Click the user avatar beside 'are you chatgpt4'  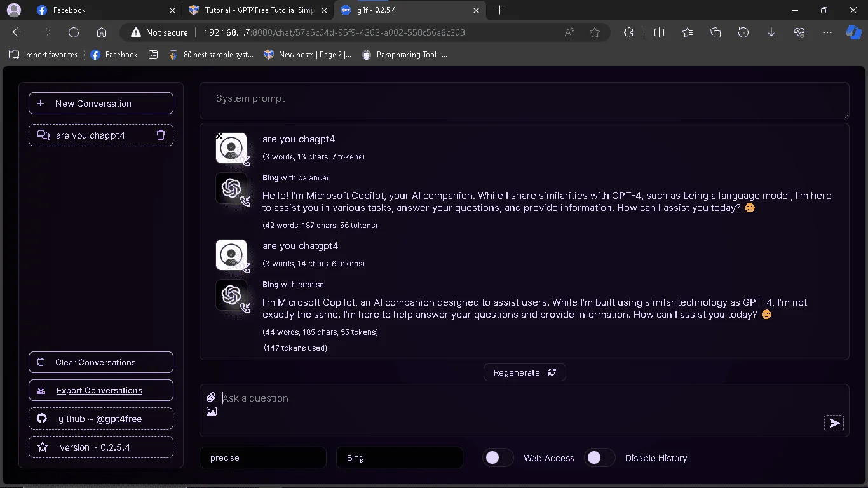[x=231, y=255]
